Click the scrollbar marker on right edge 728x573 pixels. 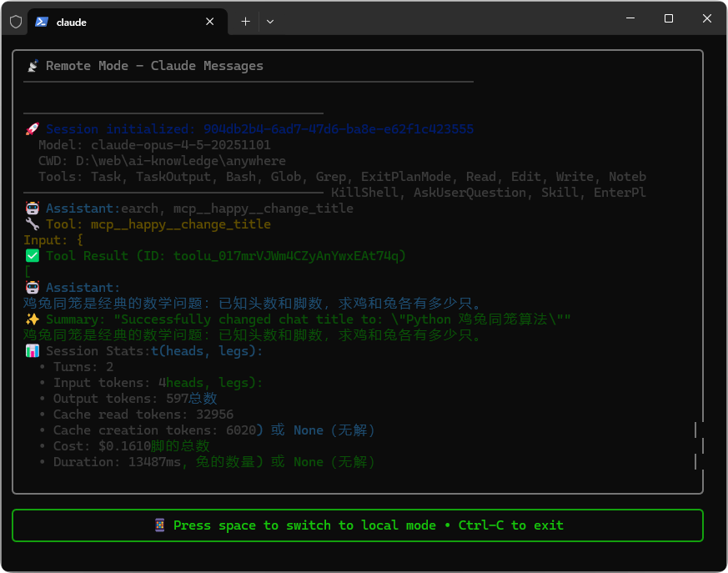[x=697, y=430]
